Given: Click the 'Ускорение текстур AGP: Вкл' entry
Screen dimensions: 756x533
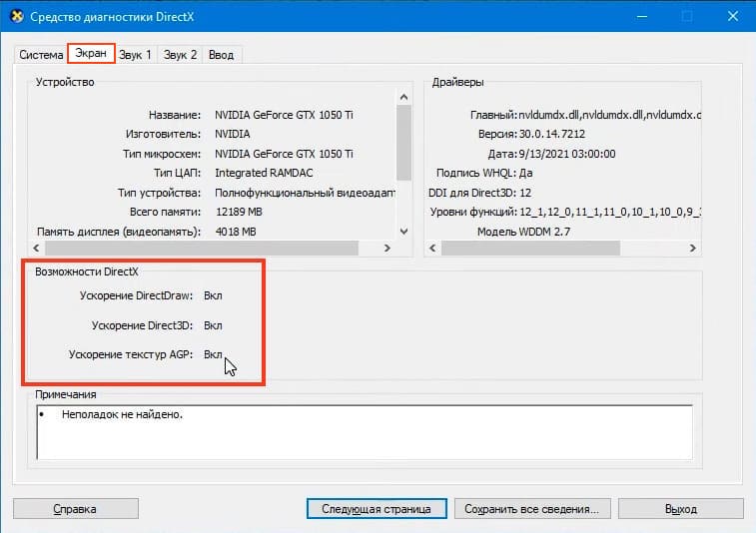Looking at the screenshot, I should 146,354.
